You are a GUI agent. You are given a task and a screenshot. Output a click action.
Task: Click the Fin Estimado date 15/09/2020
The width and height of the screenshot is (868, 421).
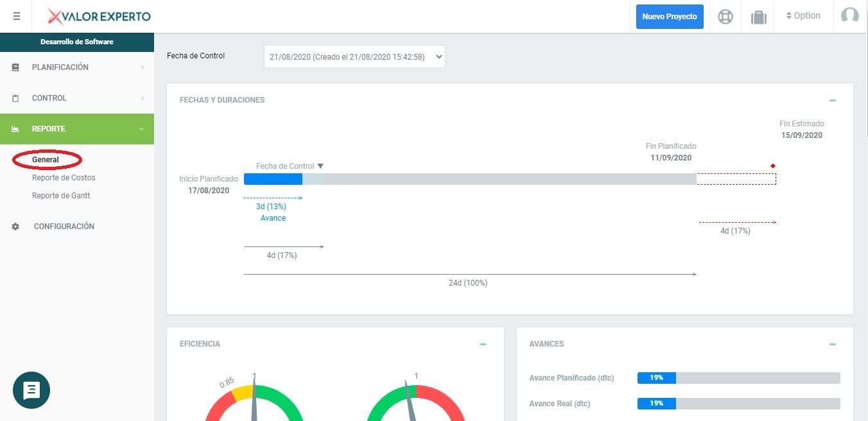(x=802, y=135)
